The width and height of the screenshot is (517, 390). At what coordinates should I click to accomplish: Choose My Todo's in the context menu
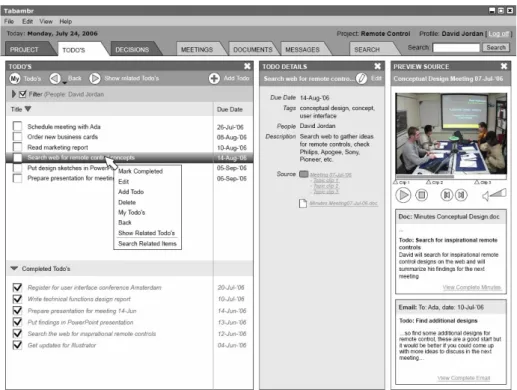[132, 212]
